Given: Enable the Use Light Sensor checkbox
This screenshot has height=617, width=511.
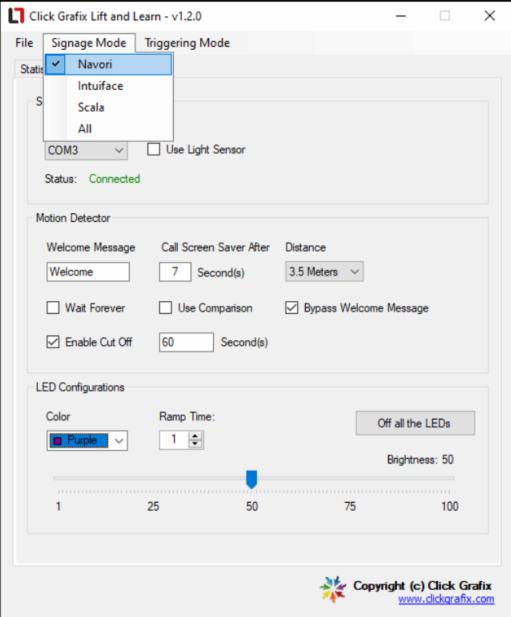Looking at the screenshot, I should click(x=153, y=150).
